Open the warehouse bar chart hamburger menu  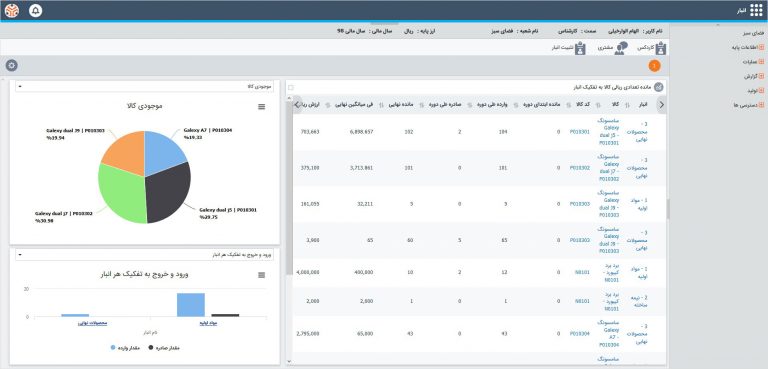point(262,275)
